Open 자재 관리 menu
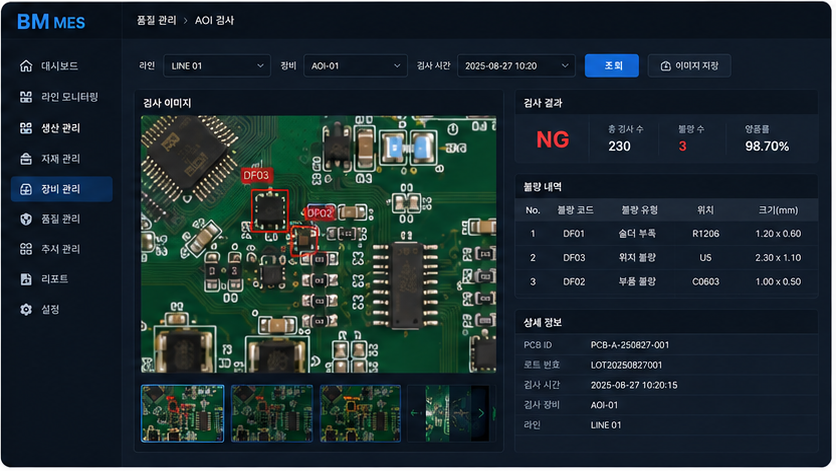 [x=62, y=159]
